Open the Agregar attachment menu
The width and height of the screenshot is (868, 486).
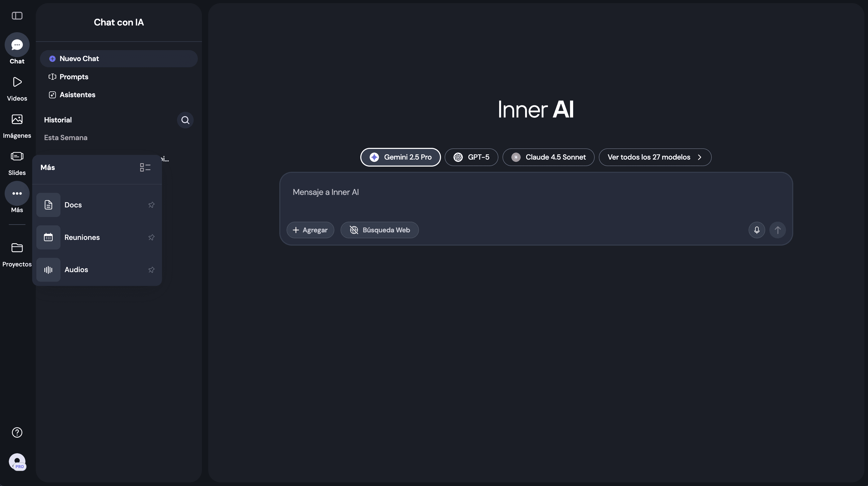(x=310, y=230)
